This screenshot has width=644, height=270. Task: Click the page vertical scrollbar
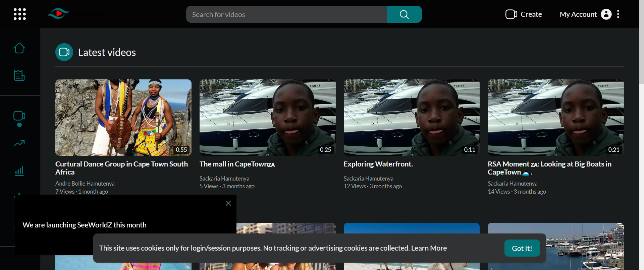click(641, 42)
